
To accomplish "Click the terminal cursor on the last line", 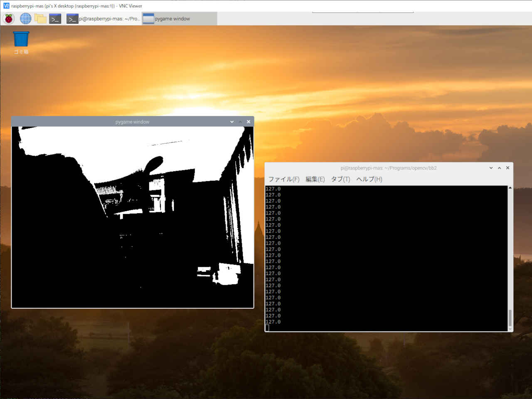I will click(x=267, y=328).
